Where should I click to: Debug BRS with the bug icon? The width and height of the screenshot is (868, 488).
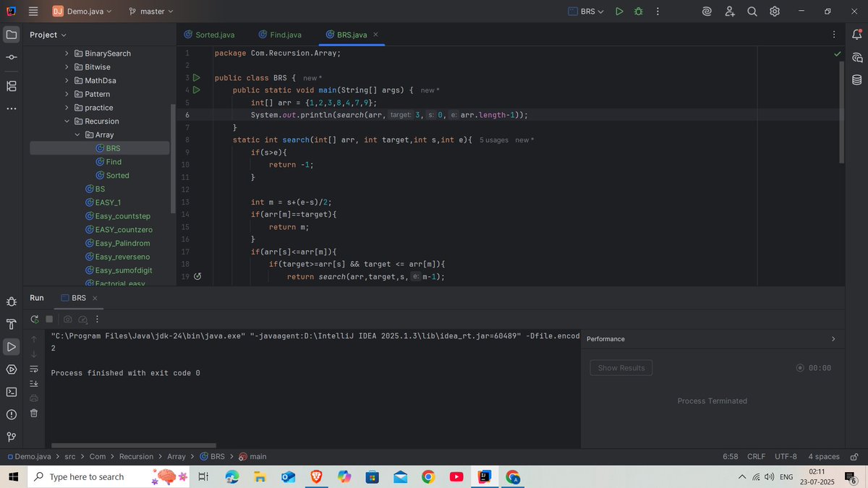(x=638, y=11)
